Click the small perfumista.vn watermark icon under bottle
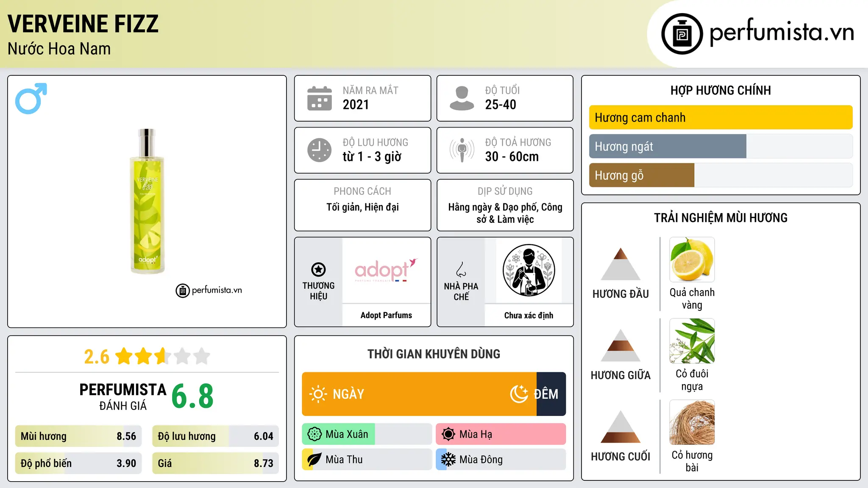Screen dimensions: 868x488 [183, 291]
